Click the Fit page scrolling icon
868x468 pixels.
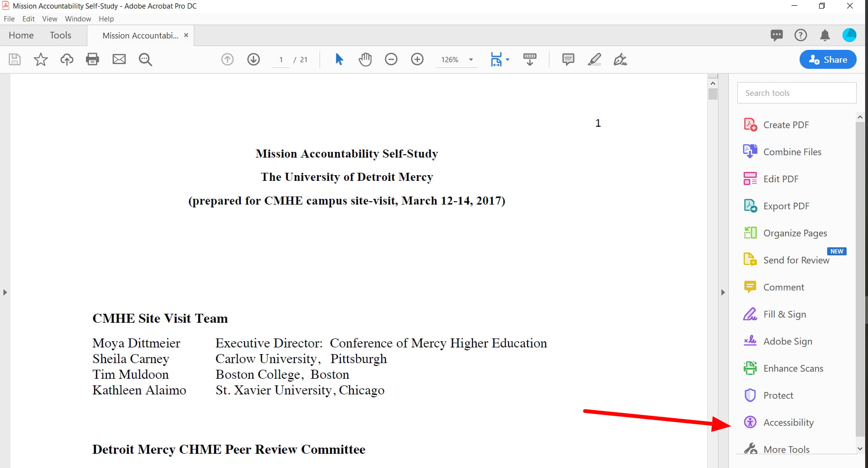(x=496, y=59)
